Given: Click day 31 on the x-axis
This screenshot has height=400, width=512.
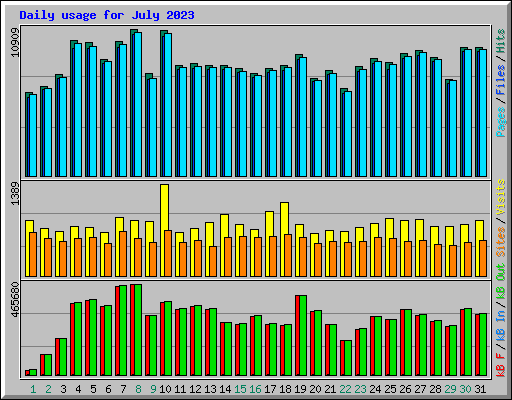Looking at the screenshot, I should click(480, 389).
